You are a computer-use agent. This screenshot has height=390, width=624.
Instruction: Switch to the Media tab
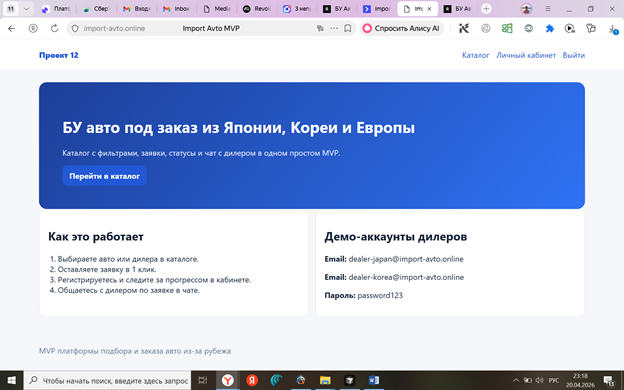click(217, 9)
